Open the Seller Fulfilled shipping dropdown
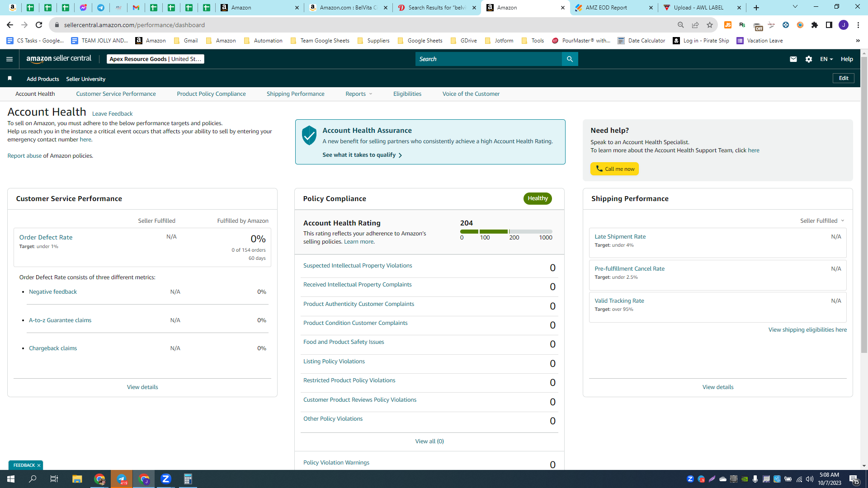Image resolution: width=868 pixels, height=488 pixels. coord(822,221)
